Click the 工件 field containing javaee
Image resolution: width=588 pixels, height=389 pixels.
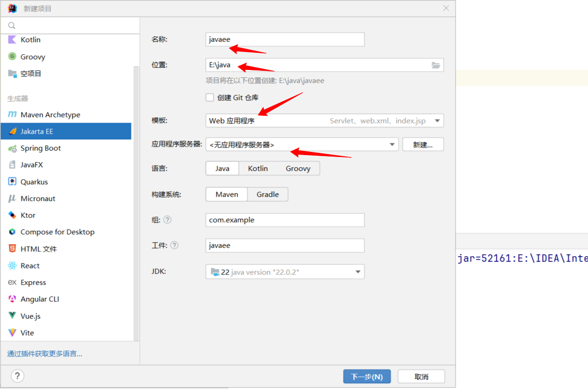pos(285,245)
